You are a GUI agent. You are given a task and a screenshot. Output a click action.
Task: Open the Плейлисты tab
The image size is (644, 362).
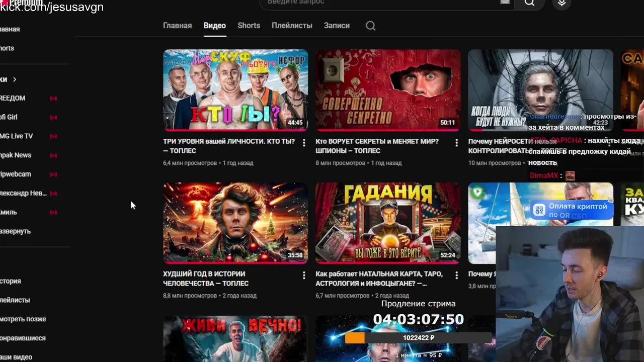[292, 26]
